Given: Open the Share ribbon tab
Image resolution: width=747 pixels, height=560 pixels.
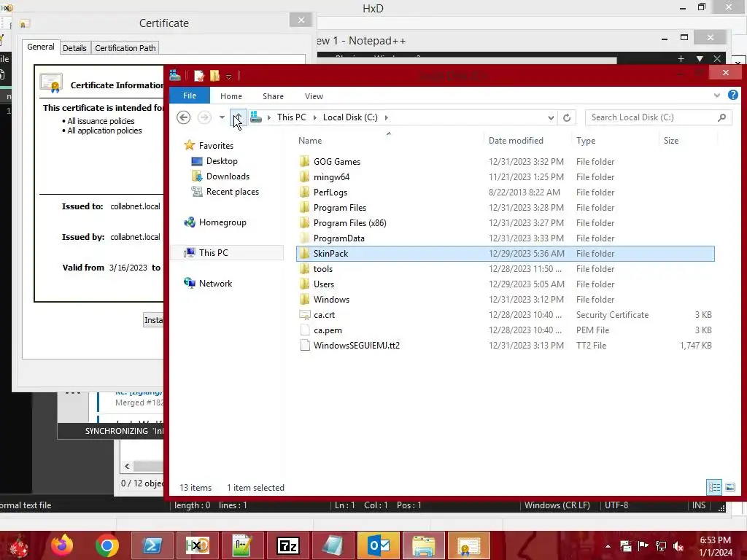Looking at the screenshot, I should point(273,96).
